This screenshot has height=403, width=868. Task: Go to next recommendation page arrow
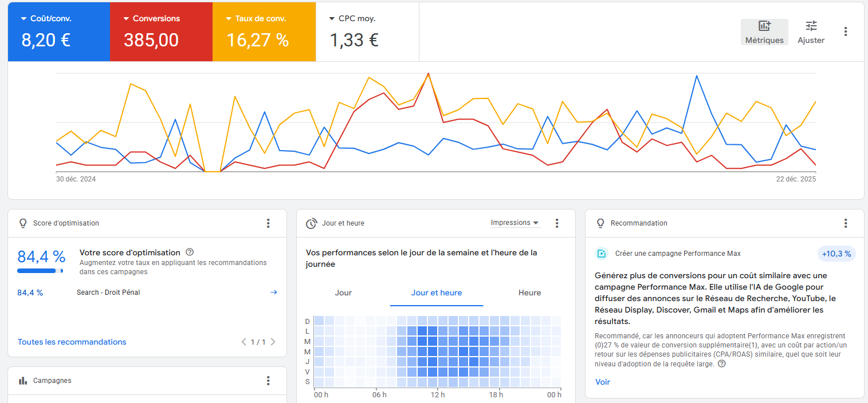273,342
